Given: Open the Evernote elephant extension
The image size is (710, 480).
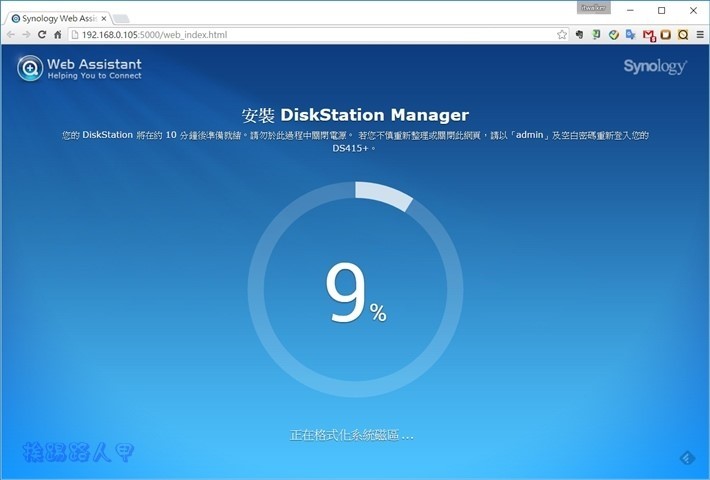Looking at the screenshot, I should point(579,34).
